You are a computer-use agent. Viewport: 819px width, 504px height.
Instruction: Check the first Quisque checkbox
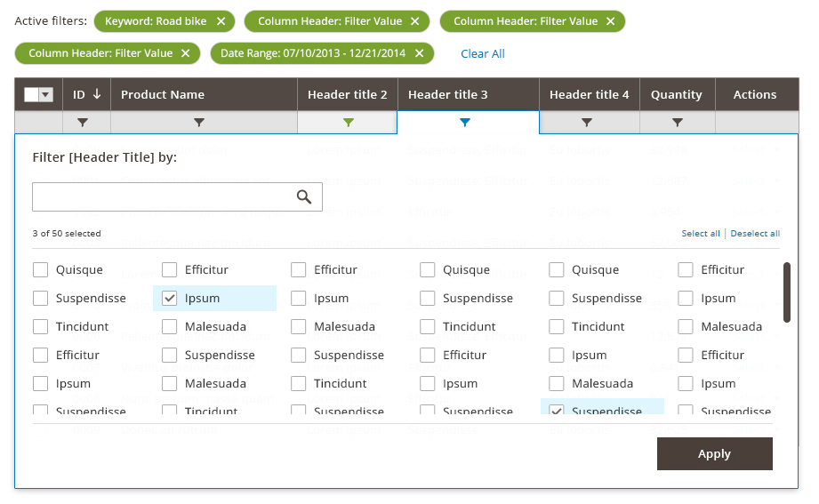point(40,270)
